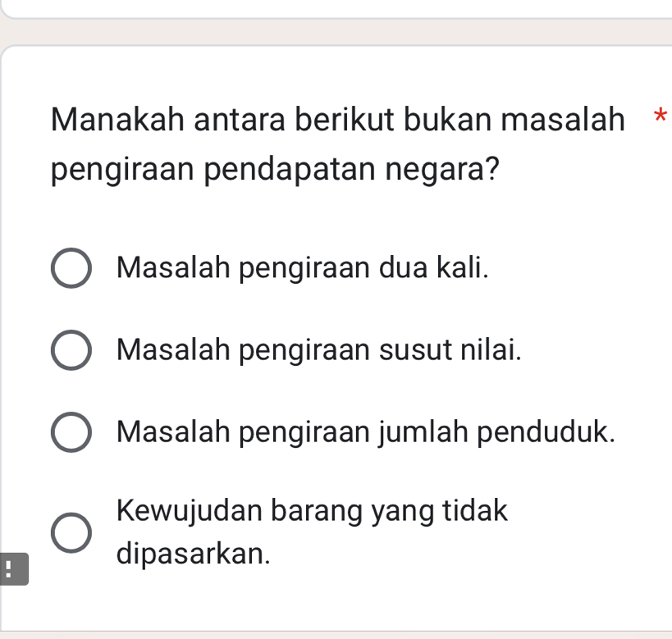Click the 'Masalah pengiraan susut nilai.' label text
The height and width of the screenshot is (639, 672).
[319, 349]
